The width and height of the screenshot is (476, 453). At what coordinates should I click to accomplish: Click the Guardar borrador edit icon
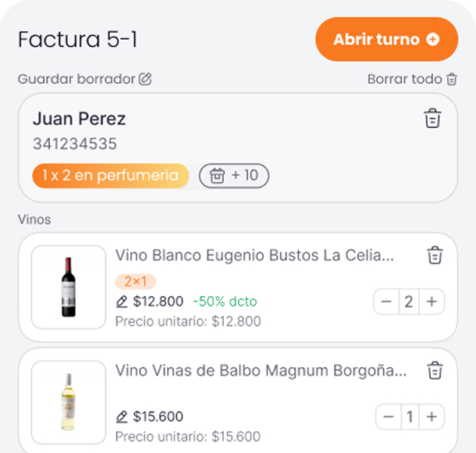[x=145, y=79]
